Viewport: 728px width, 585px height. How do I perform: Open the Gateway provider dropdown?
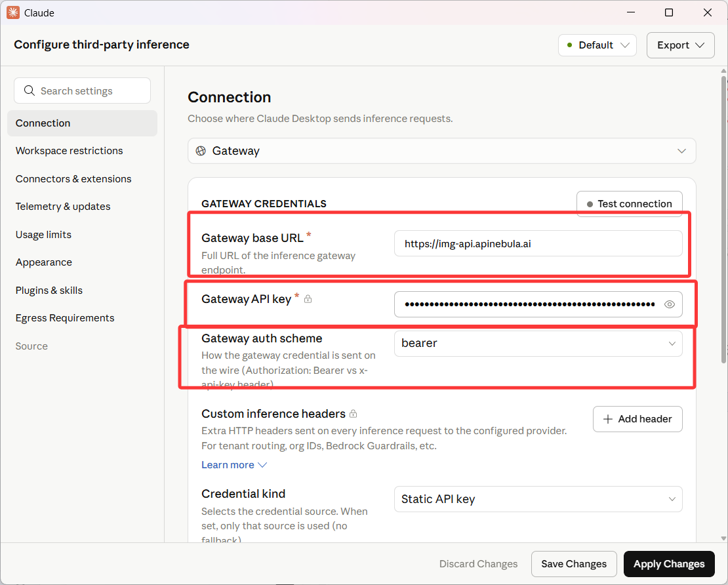click(x=441, y=151)
